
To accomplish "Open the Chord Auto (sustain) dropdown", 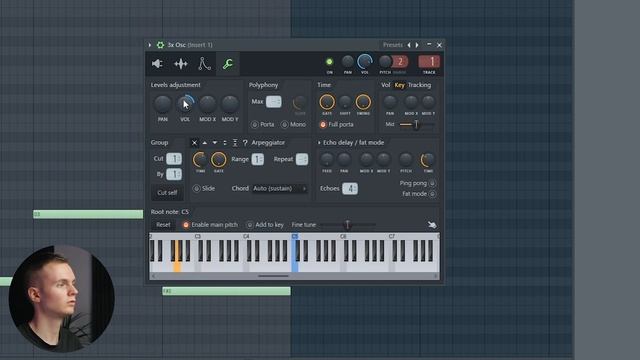I will (x=280, y=188).
